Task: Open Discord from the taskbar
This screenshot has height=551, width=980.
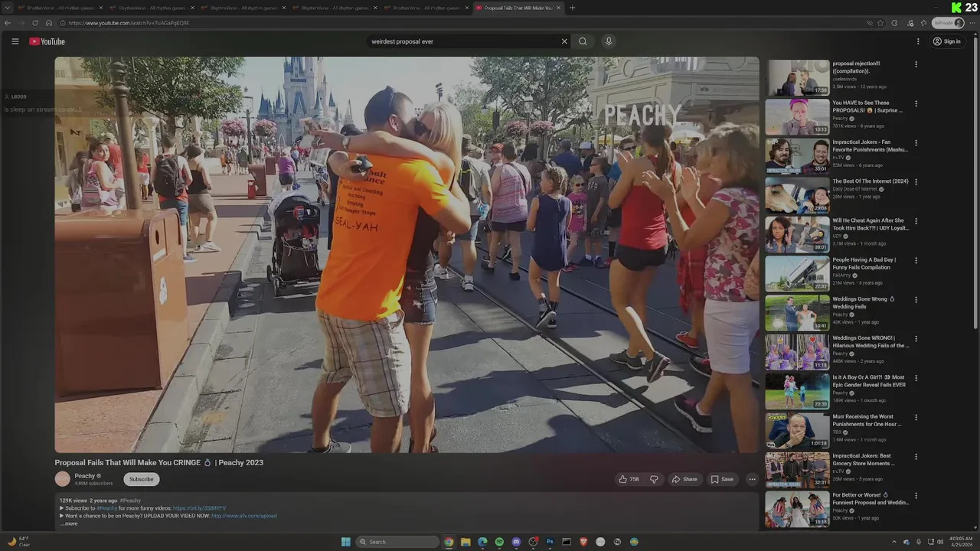Action: click(516, 542)
